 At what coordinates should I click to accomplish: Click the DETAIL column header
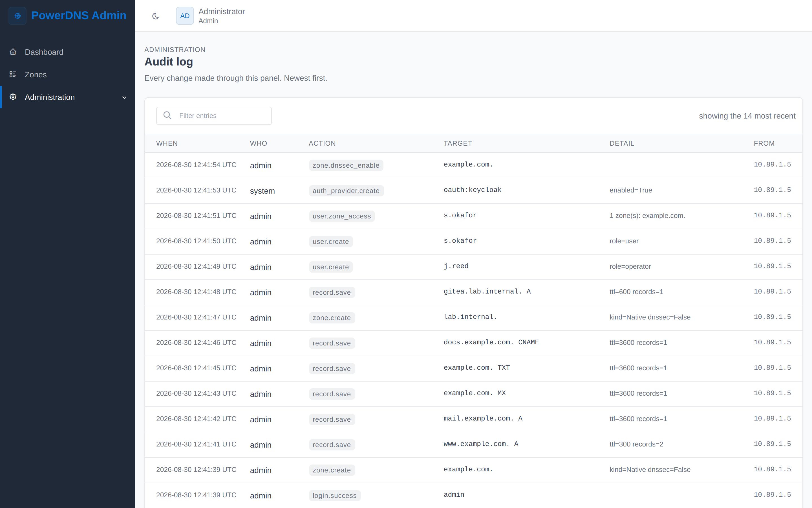click(622, 143)
